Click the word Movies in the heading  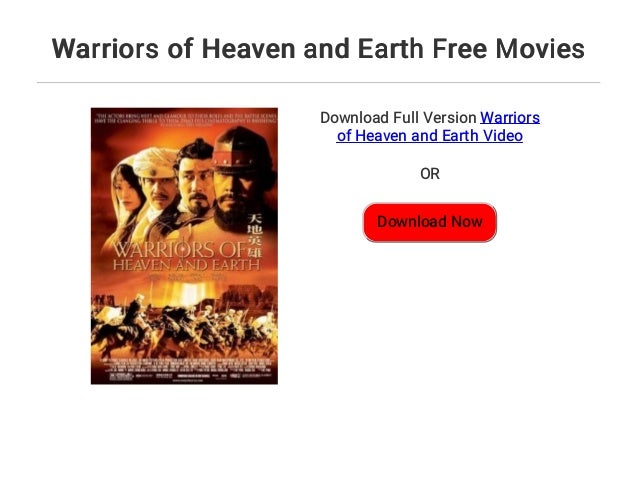(540, 48)
